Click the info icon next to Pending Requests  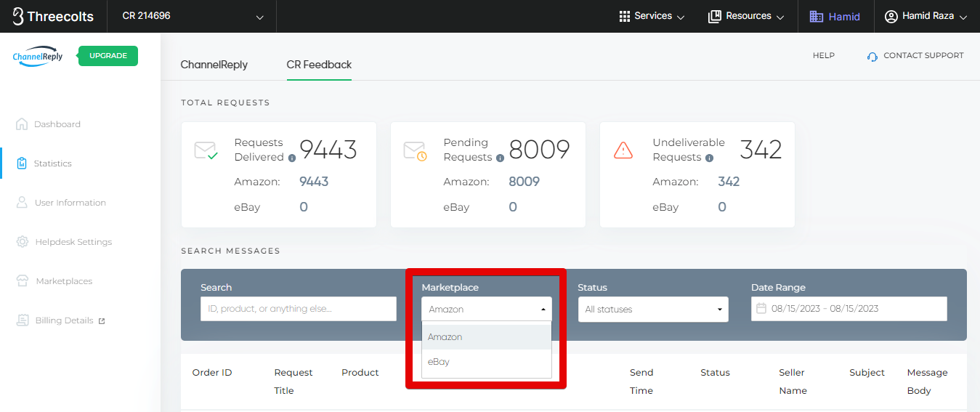click(x=500, y=158)
